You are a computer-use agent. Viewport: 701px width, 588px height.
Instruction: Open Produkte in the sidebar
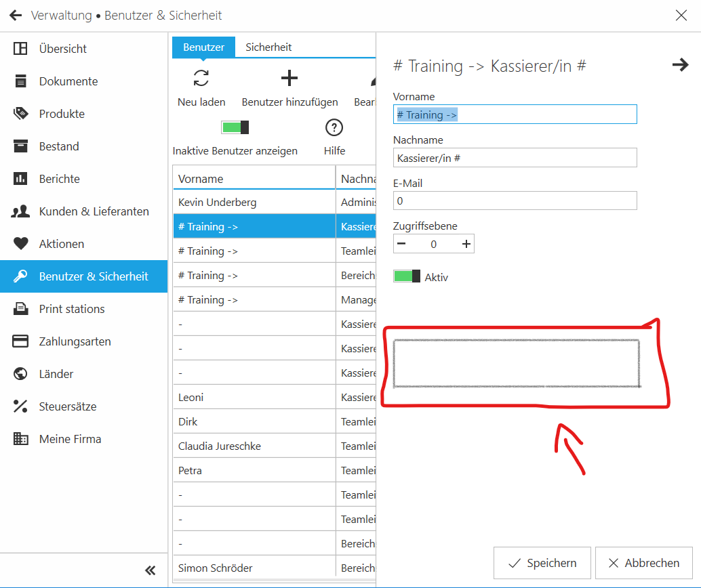click(x=62, y=114)
